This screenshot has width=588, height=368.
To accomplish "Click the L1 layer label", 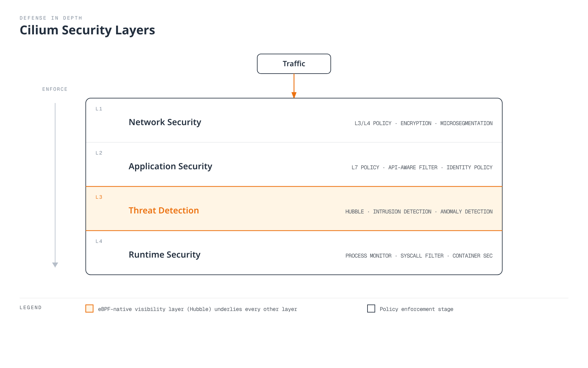I will [99, 109].
